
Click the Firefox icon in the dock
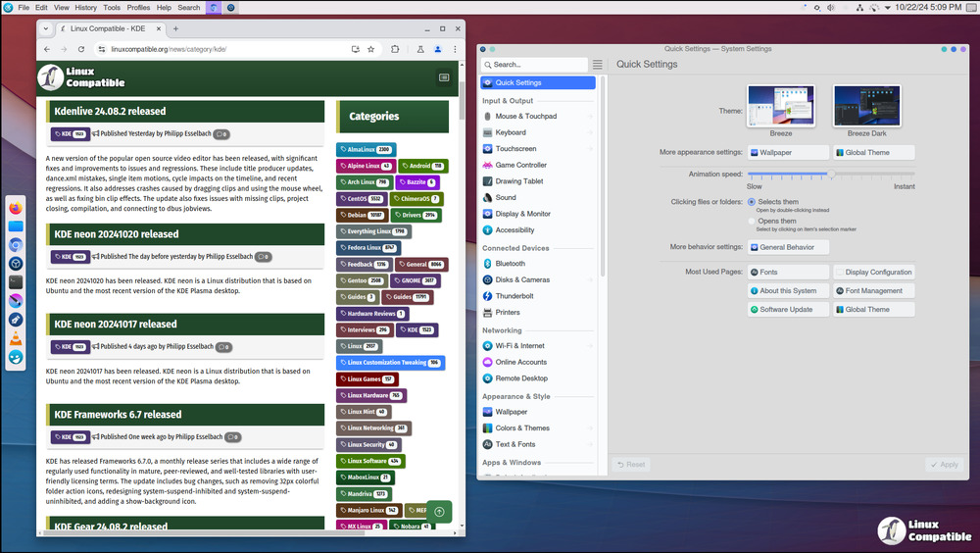(17, 208)
